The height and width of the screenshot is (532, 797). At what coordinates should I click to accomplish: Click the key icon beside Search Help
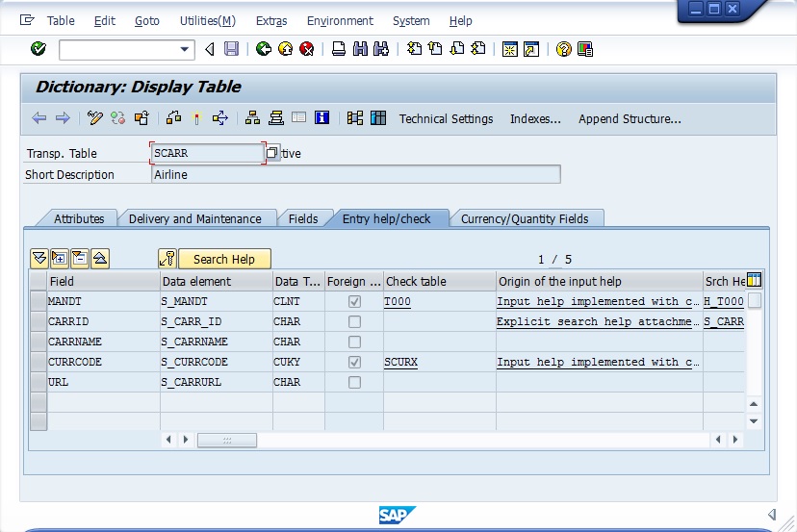pos(167,259)
